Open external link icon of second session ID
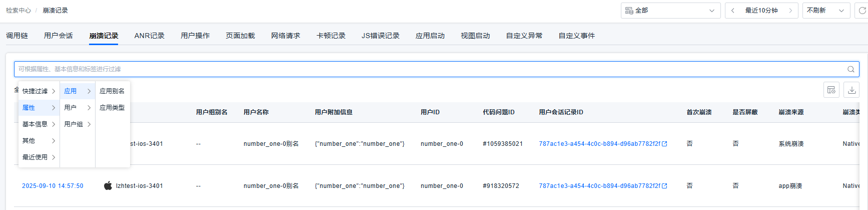 pos(664,186)
